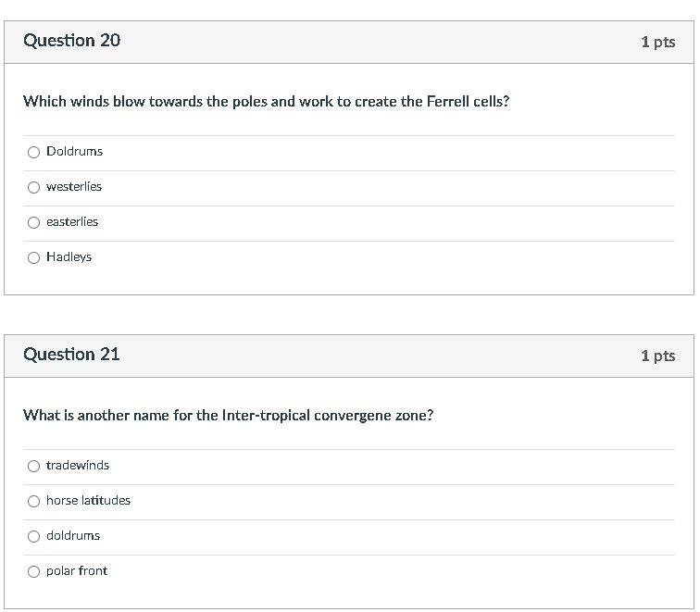The height and width of the screenshot is (612, 700).
Task: Pick the polar front radio button
Action: 33,572
